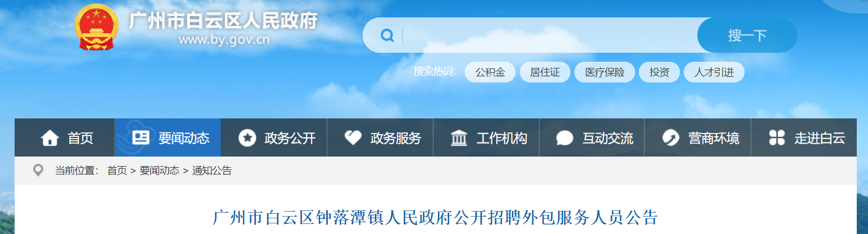Select the 人才引进 hot search tag
Image resolution: width=868 pixels, height=234 pixels.
click(x=714, y=72)
